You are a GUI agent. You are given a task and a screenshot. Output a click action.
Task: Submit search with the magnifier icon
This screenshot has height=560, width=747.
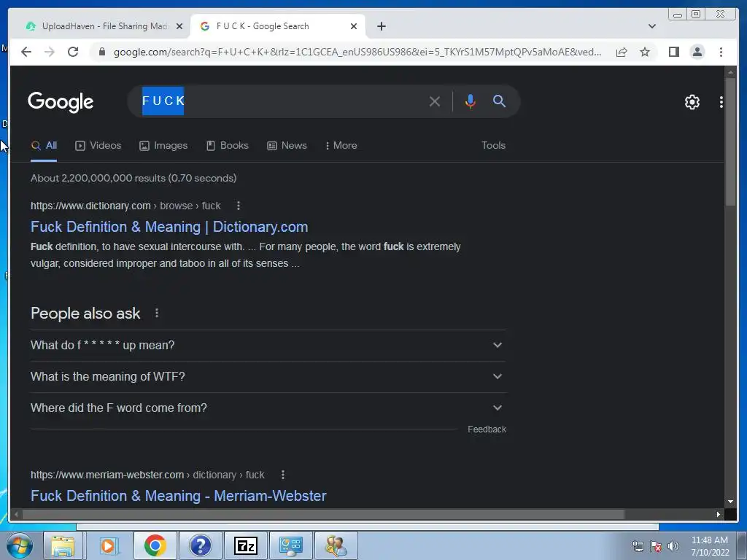(x=499, y=101)
